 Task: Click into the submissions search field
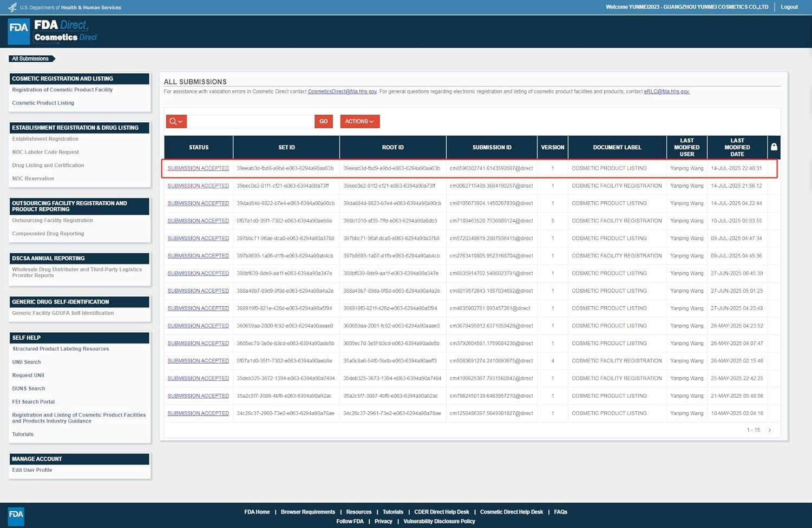pos(250,122)
